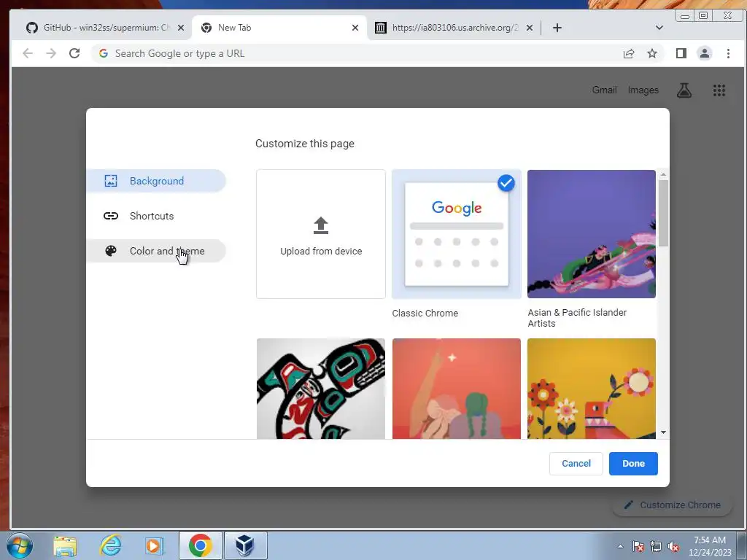Click the dialog scrollbar down arrow

[663, 432]
